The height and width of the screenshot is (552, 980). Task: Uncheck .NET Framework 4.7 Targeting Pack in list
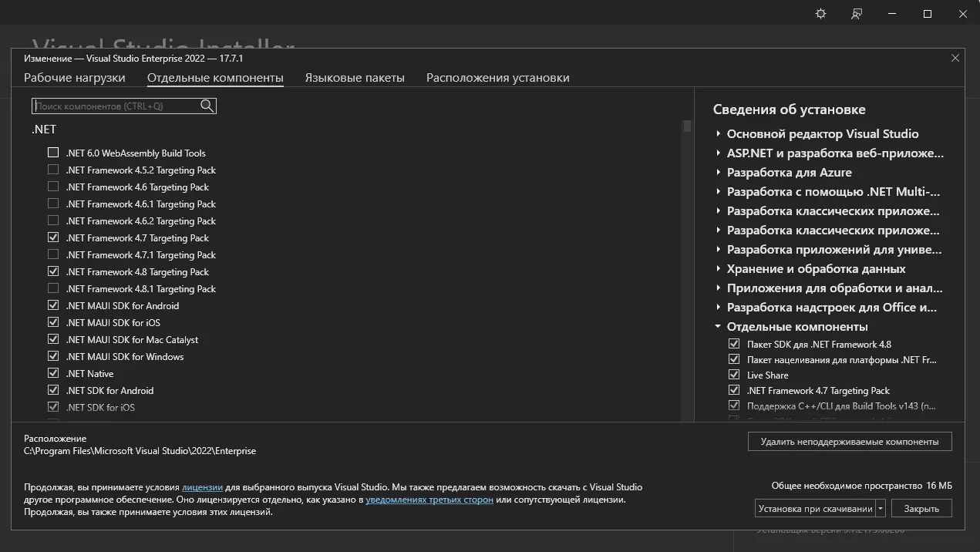[x=53, y=237]
